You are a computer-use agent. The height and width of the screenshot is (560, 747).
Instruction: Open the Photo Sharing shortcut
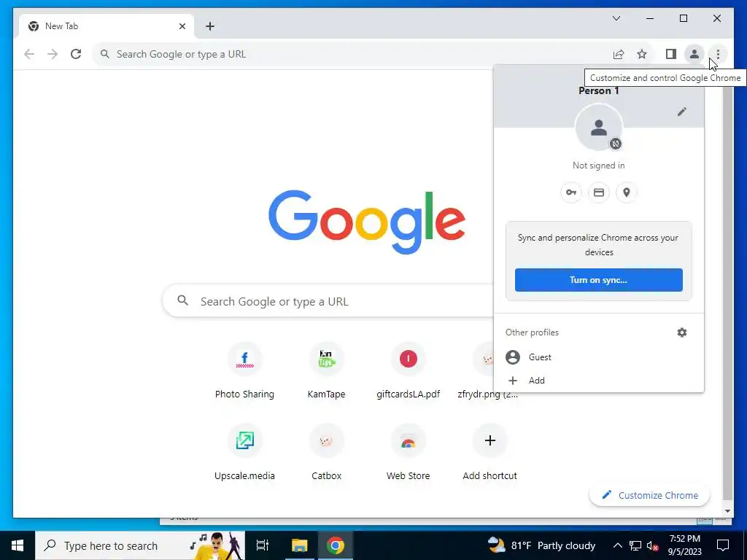(244, 370)
